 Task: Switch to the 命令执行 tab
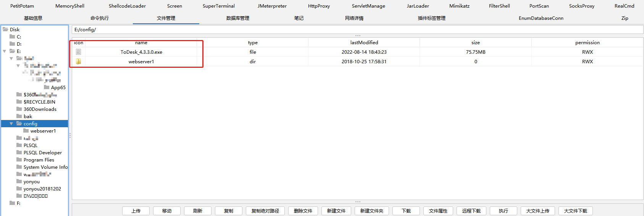tap(99, 18)
